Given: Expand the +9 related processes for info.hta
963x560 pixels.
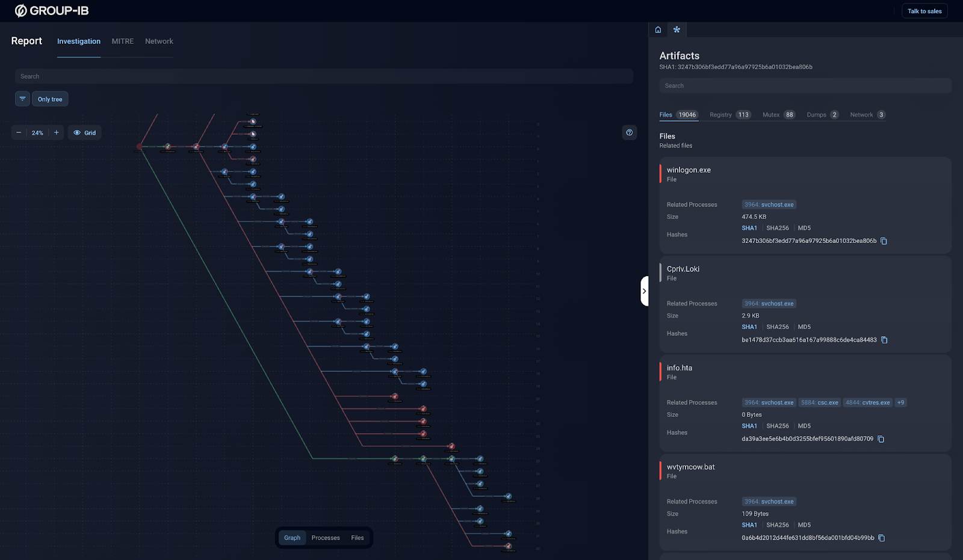Looking at the screenshot, I should [900, 402].
